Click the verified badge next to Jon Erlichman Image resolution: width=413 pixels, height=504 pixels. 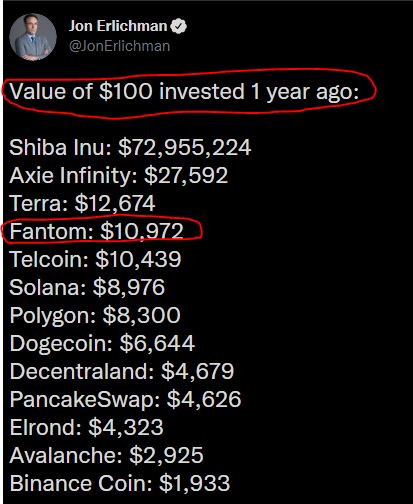tap(179, 26)
